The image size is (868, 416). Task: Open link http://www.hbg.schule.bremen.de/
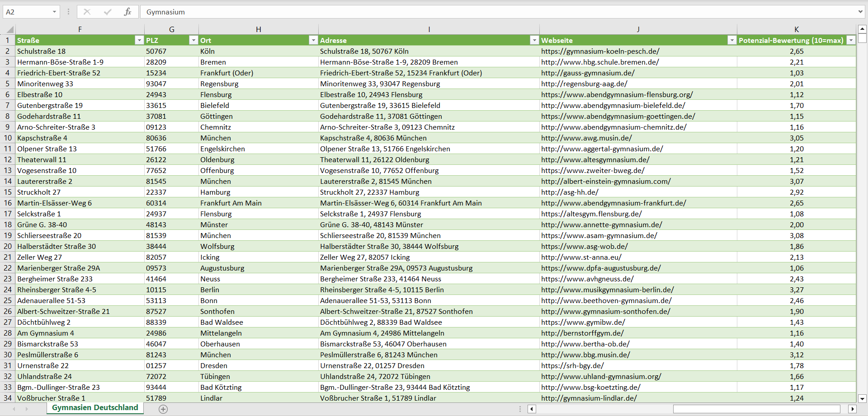tap(600, 62)
